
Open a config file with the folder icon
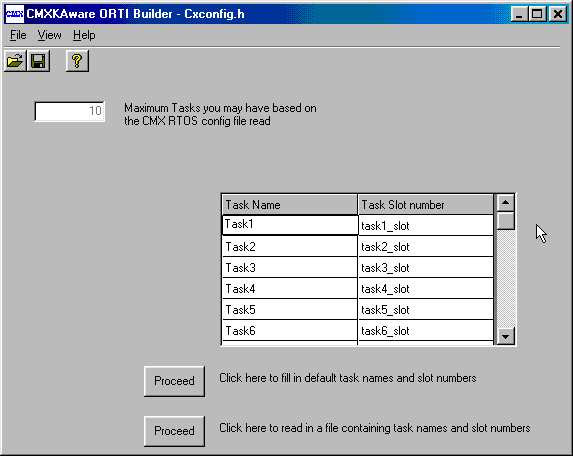(x=15, y=61)
